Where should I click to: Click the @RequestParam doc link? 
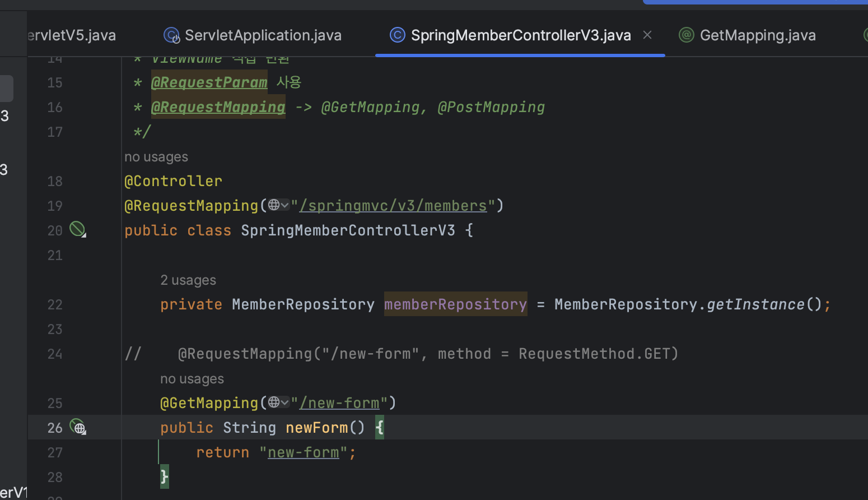point(209,82)
